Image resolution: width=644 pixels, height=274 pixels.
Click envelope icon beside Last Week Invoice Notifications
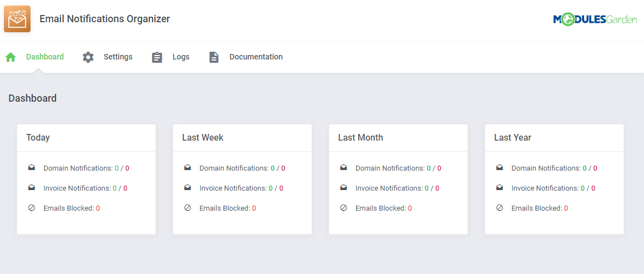tap(188, 188)
